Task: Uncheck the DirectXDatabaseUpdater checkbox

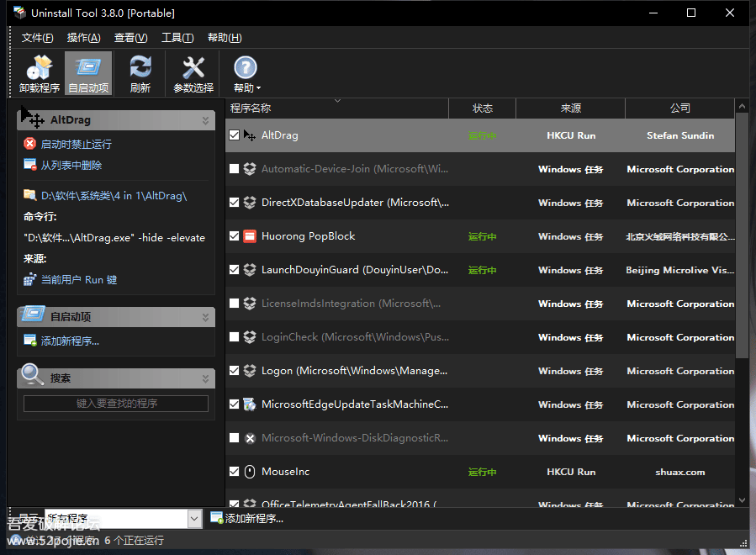Action: [x=235, y=203]
